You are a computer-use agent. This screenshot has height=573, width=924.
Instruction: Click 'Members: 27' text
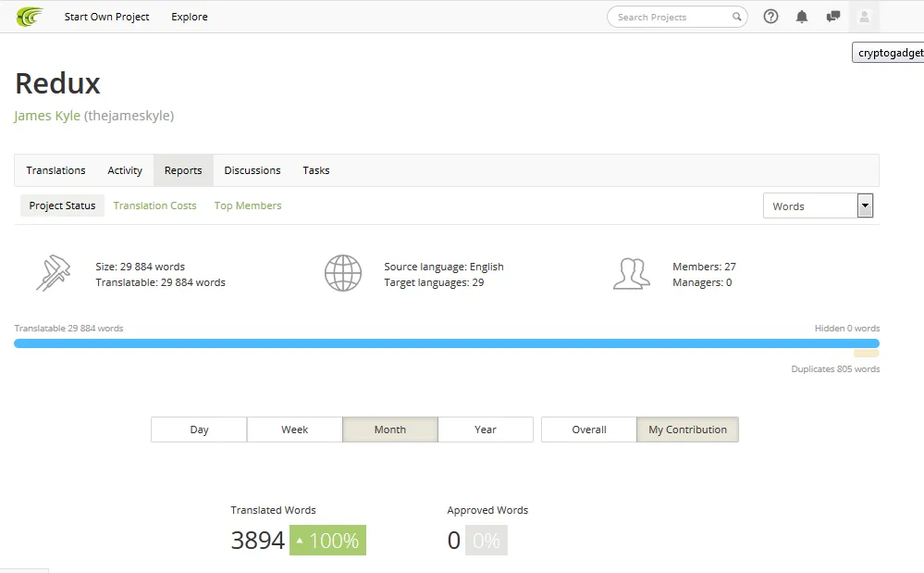click(704, 267)
